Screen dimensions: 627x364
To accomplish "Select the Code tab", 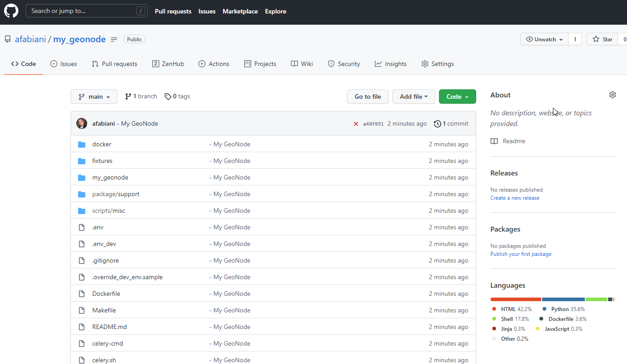I will click(x=23, y=64).
